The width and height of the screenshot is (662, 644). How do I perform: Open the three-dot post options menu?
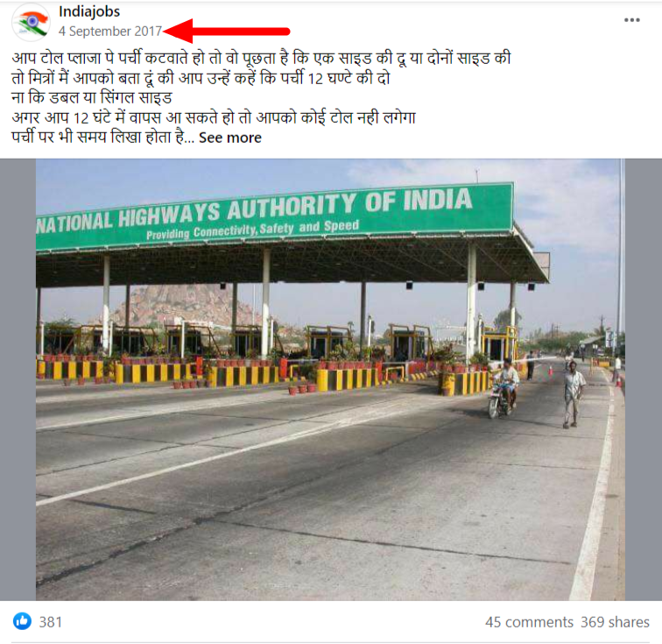631,20
